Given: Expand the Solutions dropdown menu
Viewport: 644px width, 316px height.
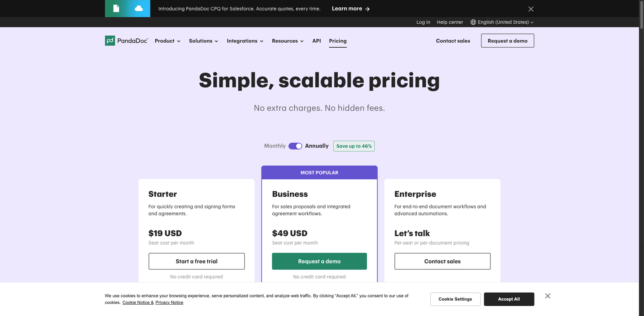Looking at the screenshot, I should pyautogui.click(x=203, y=41).
